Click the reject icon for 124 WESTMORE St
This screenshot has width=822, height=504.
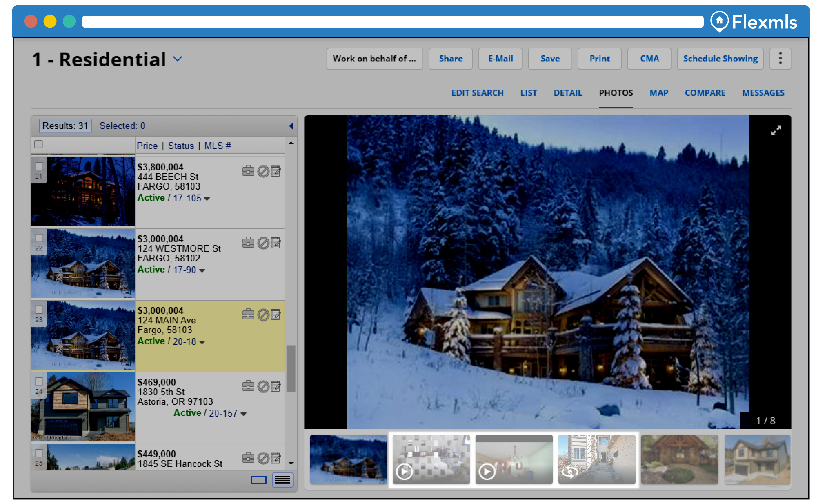[x=263, y=243]
